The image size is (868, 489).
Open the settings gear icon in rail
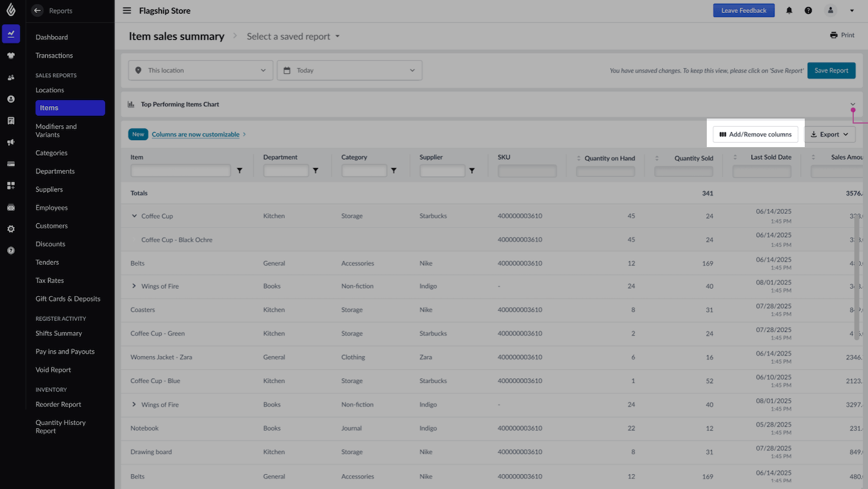tap(11, 229)
